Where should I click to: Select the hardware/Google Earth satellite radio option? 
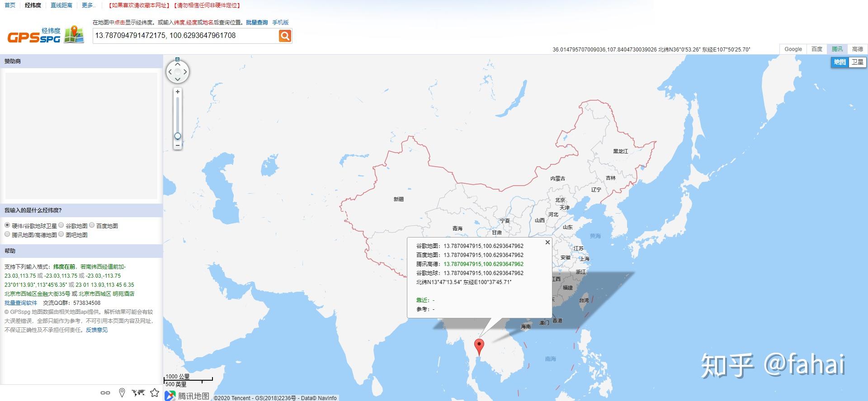(x=7, y=225)
